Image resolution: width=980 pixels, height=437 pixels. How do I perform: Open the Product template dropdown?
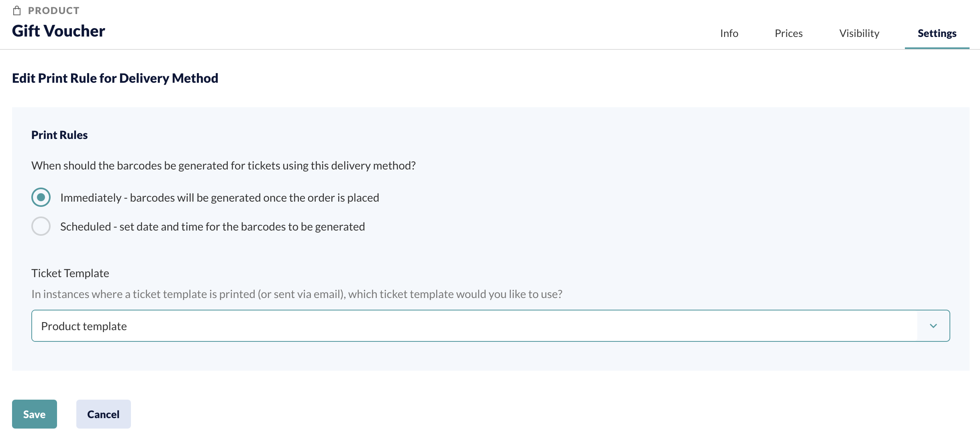click(x=490, y=326)
